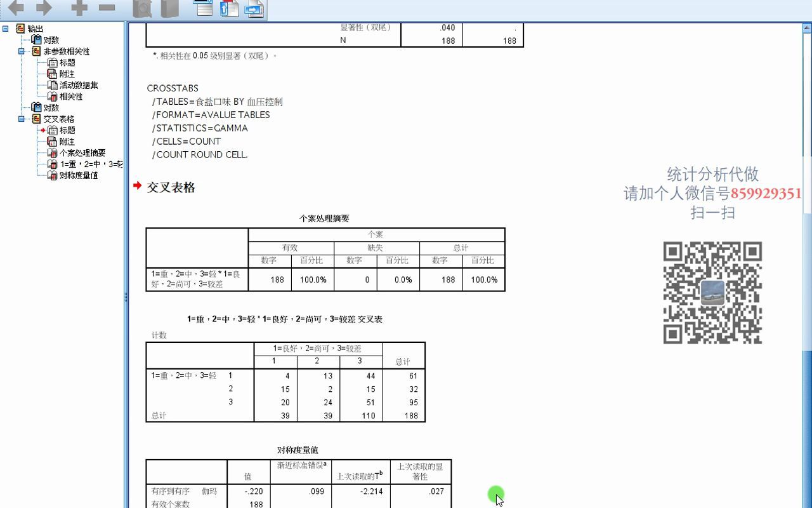Click the output pane scroll-up arrow
Viewport: 812px width, 508px height.
[807, 29]
